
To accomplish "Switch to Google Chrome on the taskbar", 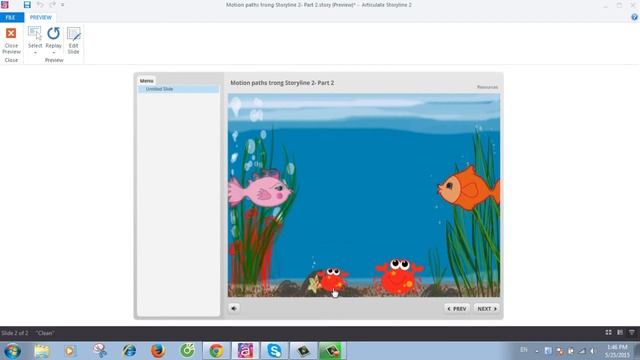I will (216, 351).
